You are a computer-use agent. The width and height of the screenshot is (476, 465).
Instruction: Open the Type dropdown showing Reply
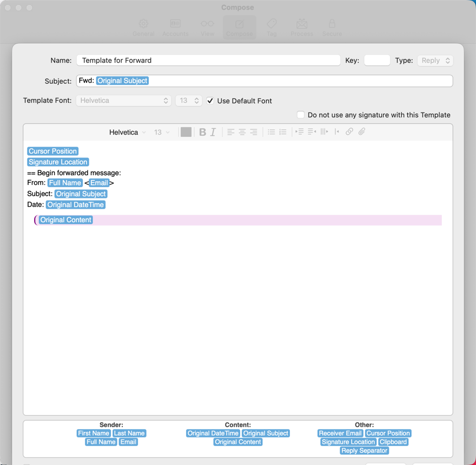coord(435,61)
